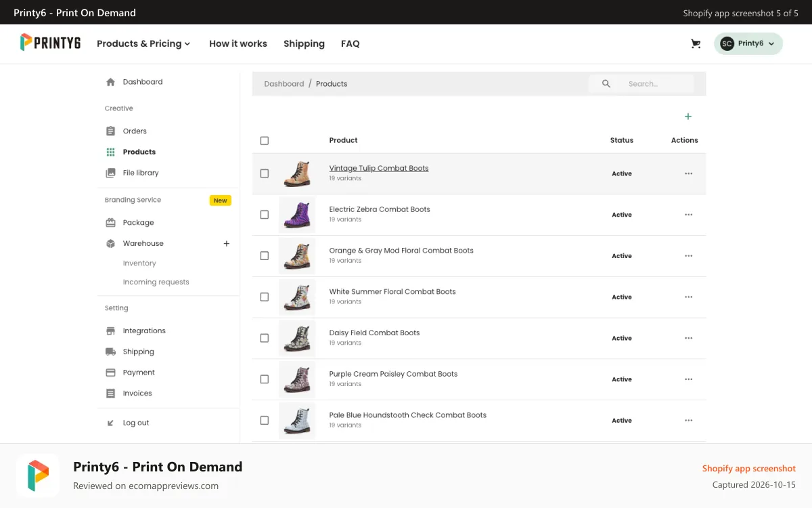This screenshot has height=508, width=812.
Task: Open the Products & Pricing dropdown
Action: coord(143,43)
